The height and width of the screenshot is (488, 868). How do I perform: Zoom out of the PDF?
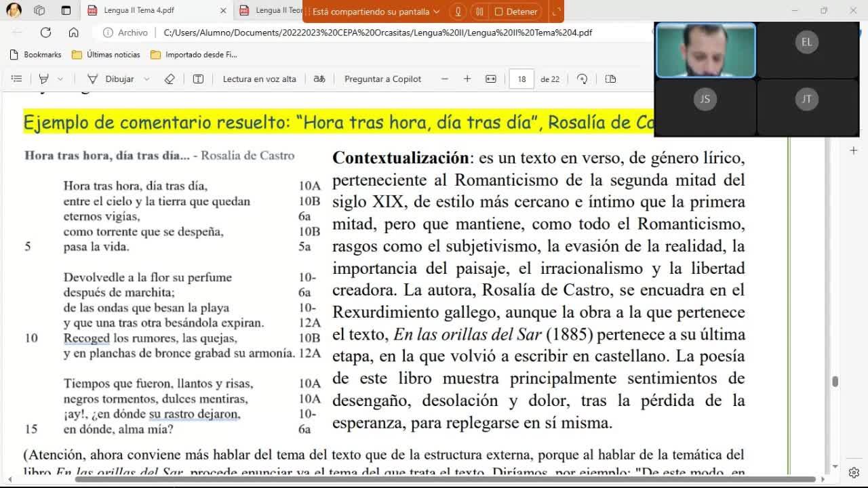pyautogui.click(x=445, y=79)
